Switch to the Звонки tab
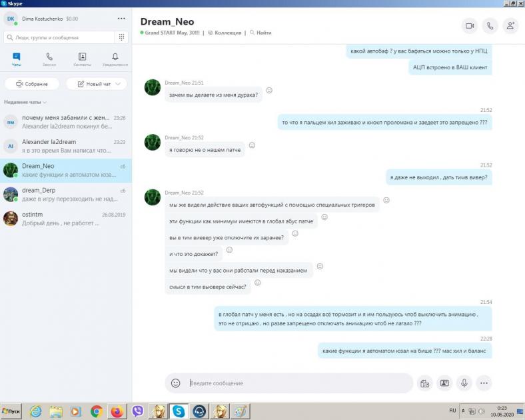Viewport: 525px width, 420px height. point(49,59)
